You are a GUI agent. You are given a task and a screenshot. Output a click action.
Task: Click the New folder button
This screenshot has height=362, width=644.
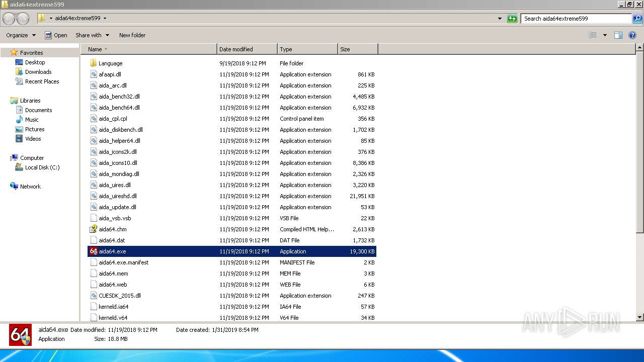coord(132,35)
